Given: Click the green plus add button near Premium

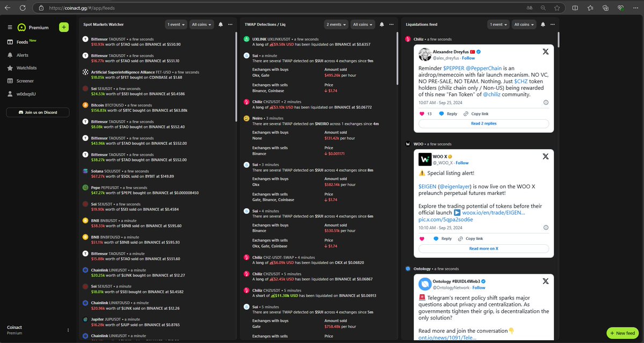Looking at the screenshot, I should click(x=64, y=27).
